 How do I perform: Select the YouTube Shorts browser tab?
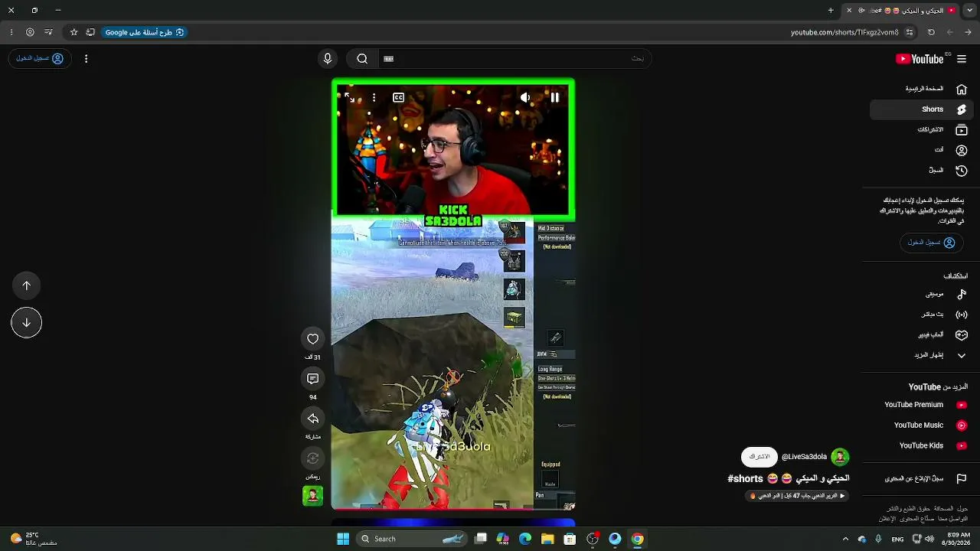(902, 11)
